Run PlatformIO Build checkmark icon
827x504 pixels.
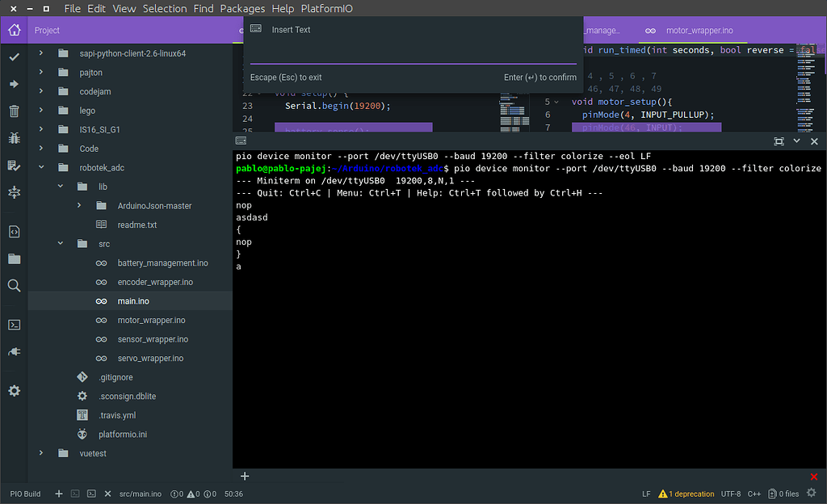point(14,57)
